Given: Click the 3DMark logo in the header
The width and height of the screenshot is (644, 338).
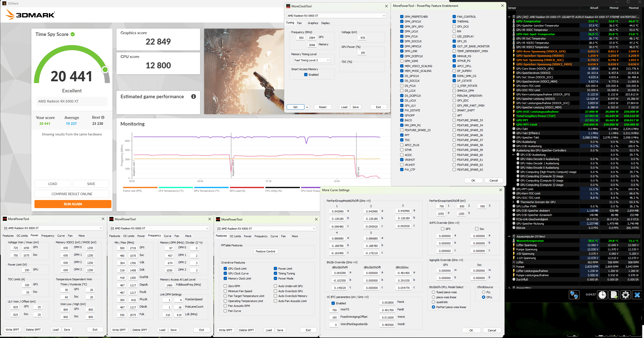Looking at the screenshot, I should (30, 15).
